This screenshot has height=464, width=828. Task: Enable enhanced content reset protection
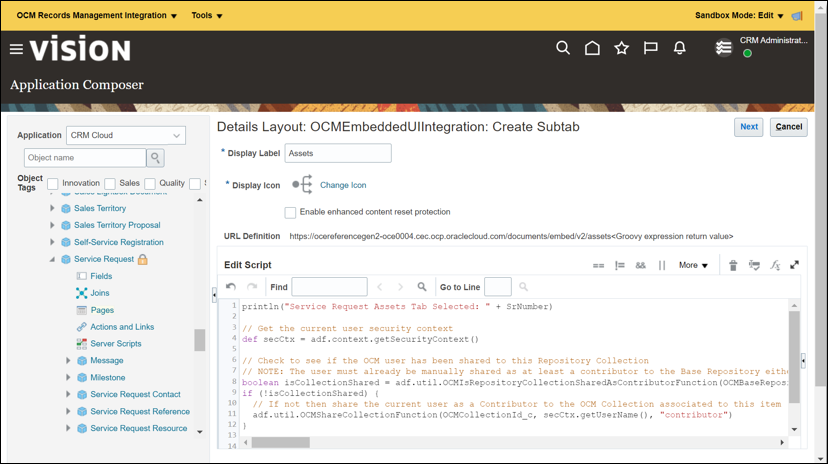pyautogui.click(x=290, y=212)
